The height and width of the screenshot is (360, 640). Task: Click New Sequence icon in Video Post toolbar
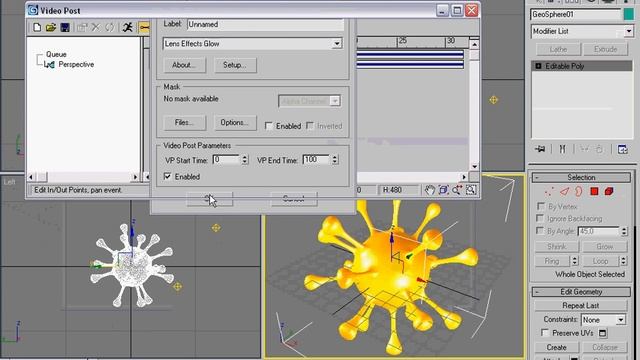point(37,27)
